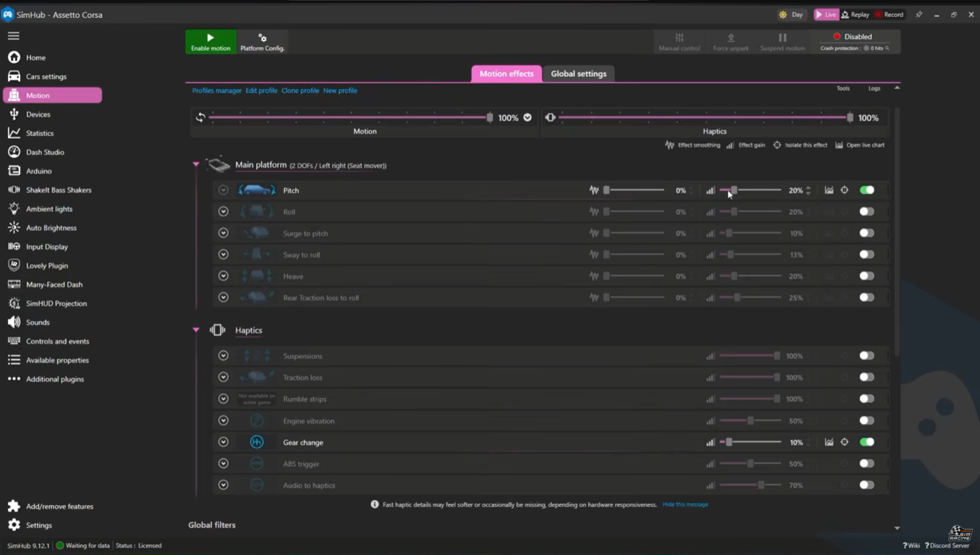The image size is (980, 555).
Task: Enable the Heave effect toggle
Action: coord(866,276)
